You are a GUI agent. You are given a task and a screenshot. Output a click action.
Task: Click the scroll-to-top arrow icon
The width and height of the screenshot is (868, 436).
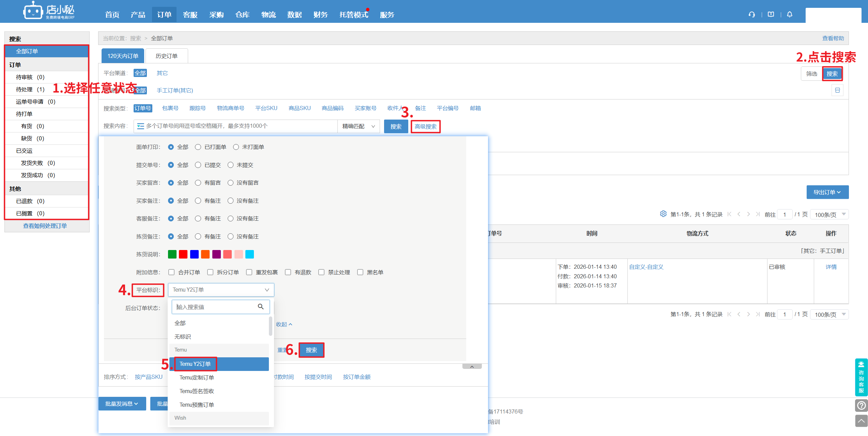pyautogui.click(x=861, y=421)
